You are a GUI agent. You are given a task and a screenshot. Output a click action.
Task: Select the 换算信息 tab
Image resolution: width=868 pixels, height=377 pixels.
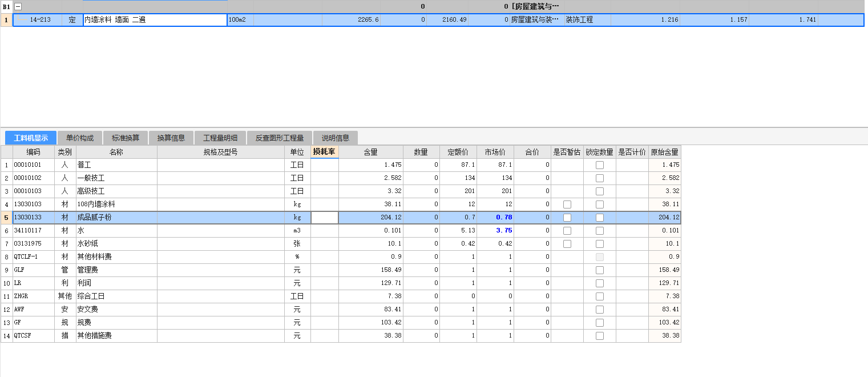(171, 138)
